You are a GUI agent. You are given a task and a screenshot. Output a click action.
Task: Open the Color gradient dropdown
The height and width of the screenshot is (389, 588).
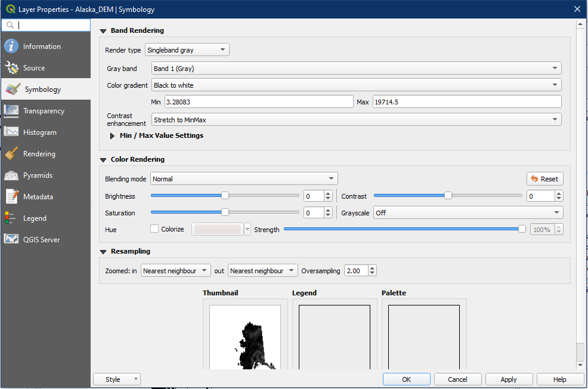coord(356,85)
